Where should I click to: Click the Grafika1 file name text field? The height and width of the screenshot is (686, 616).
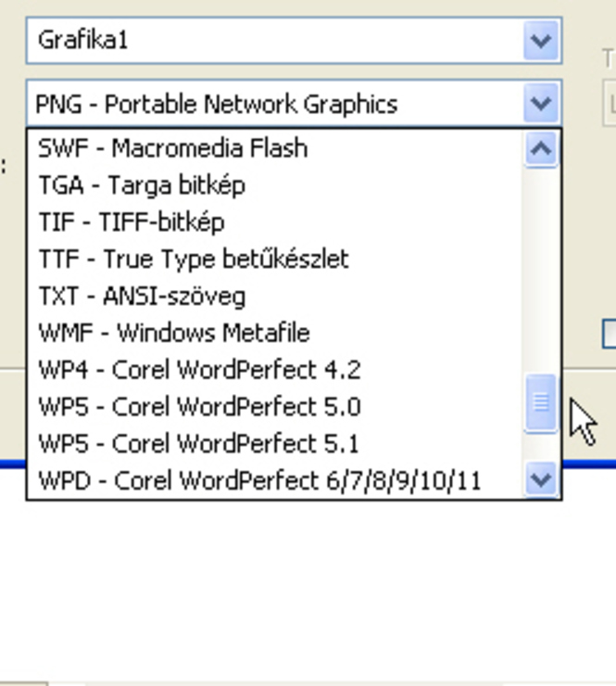coord(274,41)
